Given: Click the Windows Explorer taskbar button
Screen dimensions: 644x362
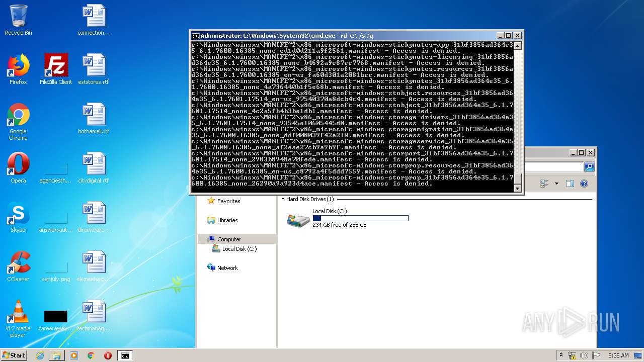Looking at the screenshot, I should coord(57,355).
